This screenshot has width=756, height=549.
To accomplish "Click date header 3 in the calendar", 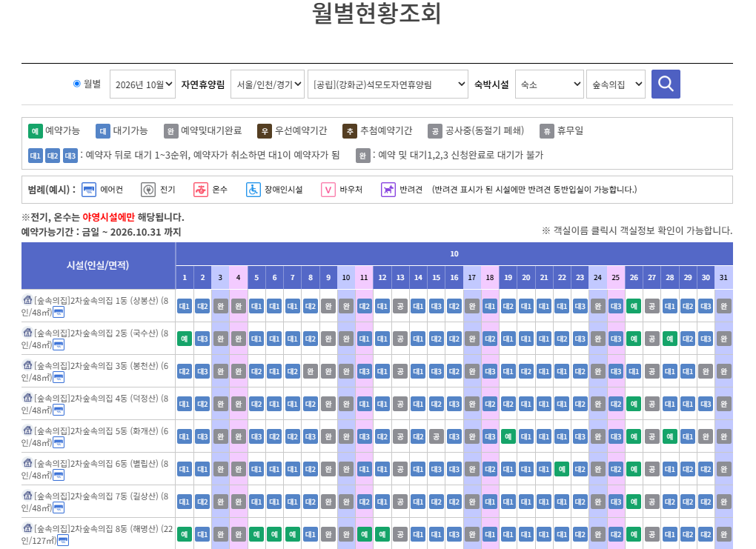I will (x=220, y=278).
